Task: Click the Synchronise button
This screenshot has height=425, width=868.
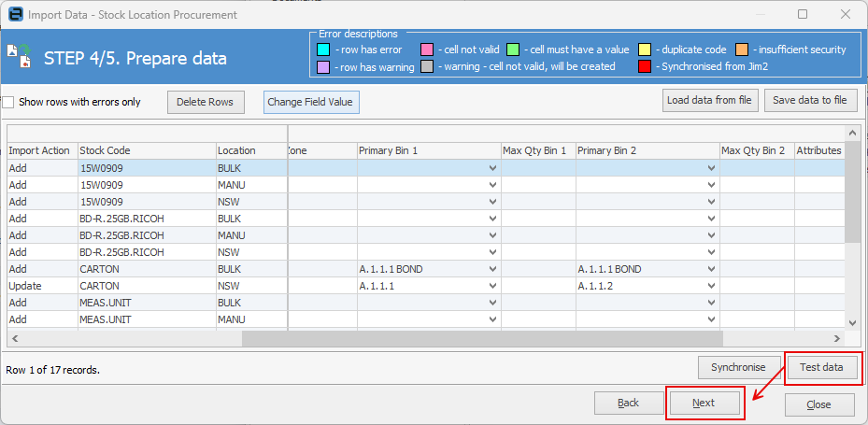Action: pos(738,367)
